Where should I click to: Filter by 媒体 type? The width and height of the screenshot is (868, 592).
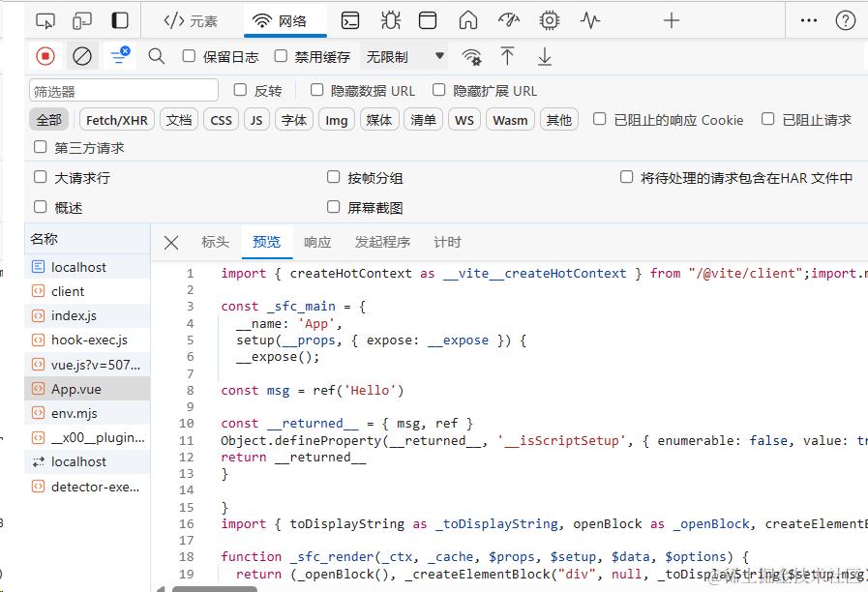379,120
